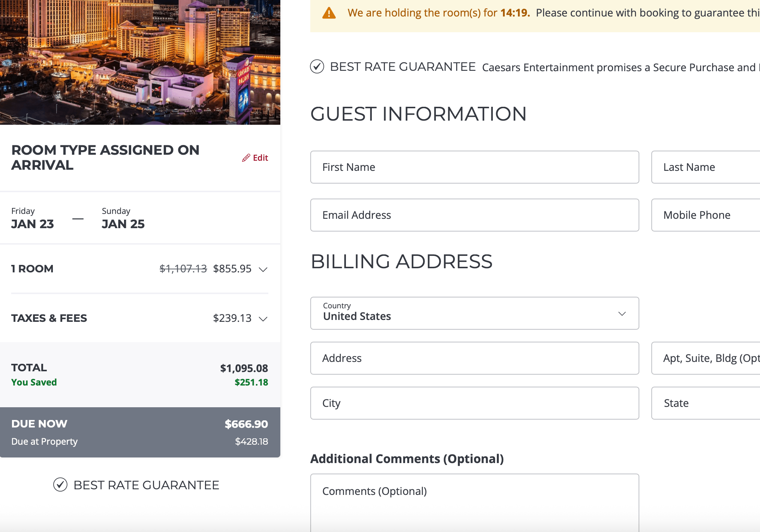
Task: Focus the Email Address field
Action: coord(474,215)
